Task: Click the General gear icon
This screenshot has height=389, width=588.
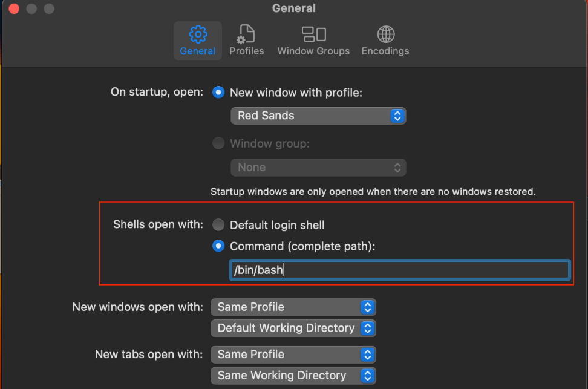Action: point(198,34)
